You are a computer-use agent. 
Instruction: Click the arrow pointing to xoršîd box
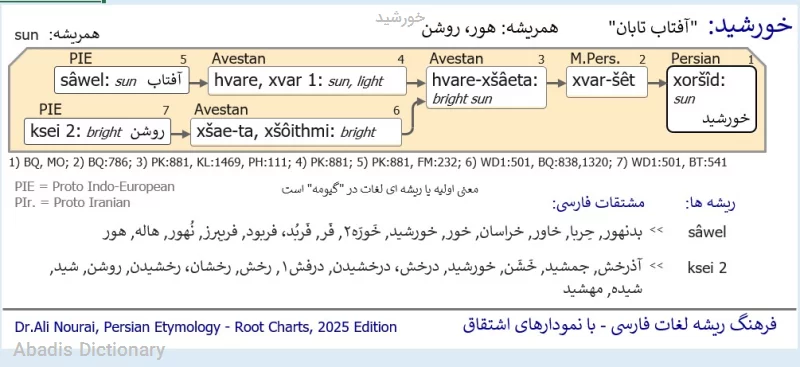coord(657,83)
